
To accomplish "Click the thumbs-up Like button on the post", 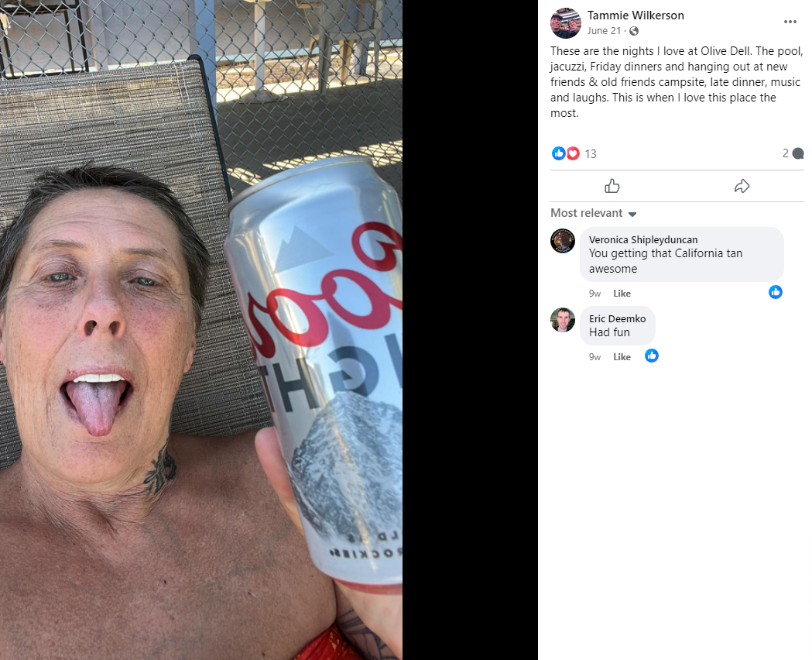I will pos(612,186).
